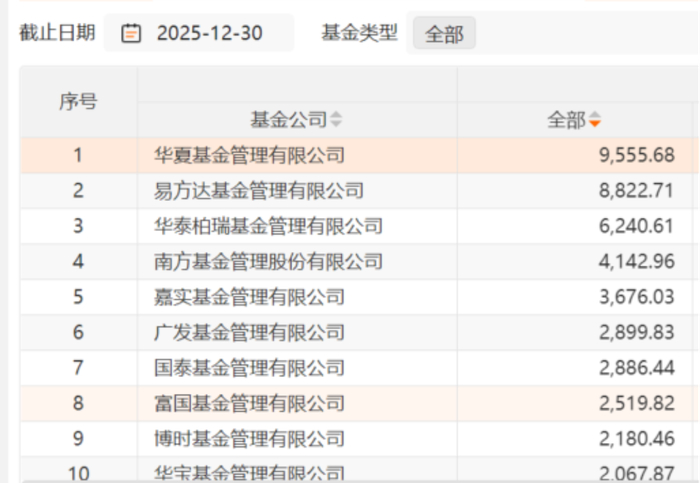Click rank number 1 cell
This screenshot has width=700, height=483.
tap(79, 155)
